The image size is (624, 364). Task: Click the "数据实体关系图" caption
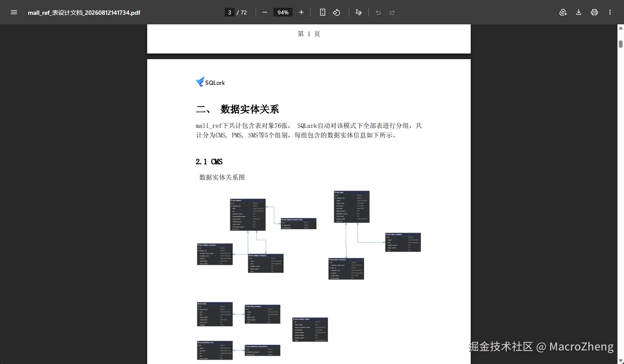(x=222, y=177)
